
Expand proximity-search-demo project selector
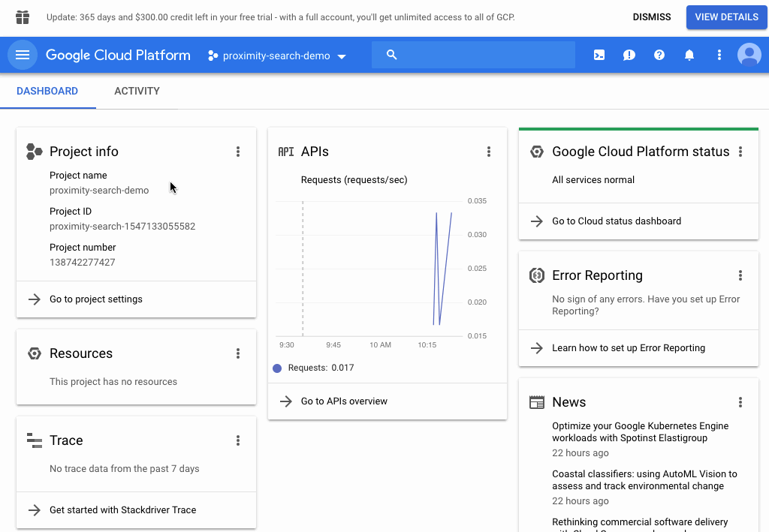[277, 56]
